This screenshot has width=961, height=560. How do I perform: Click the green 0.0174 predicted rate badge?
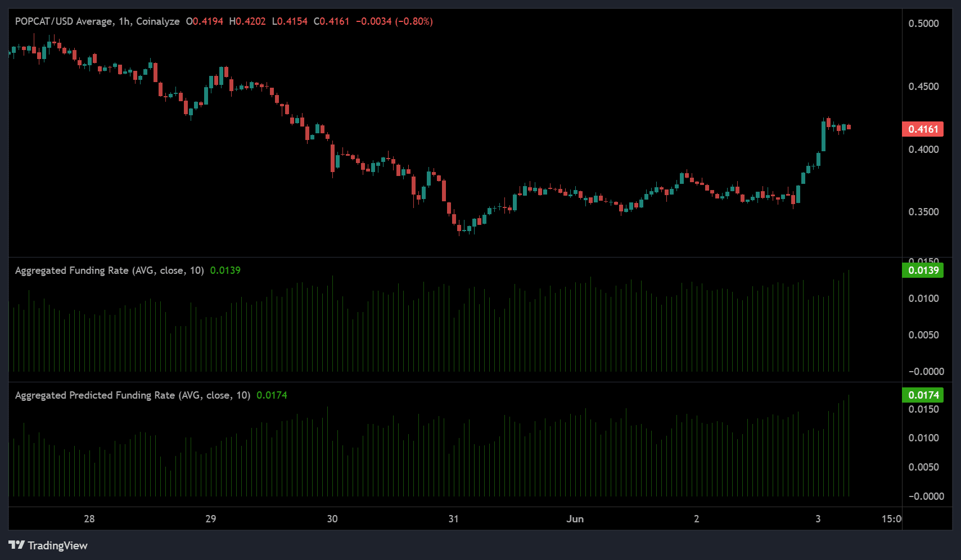[x=923, y=395]
